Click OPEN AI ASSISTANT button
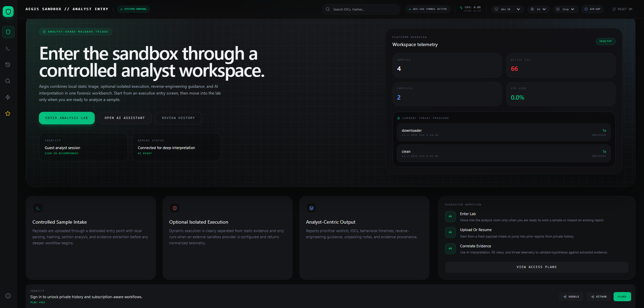The width and height of the screenshot is (644, 308). pos(125,118)
